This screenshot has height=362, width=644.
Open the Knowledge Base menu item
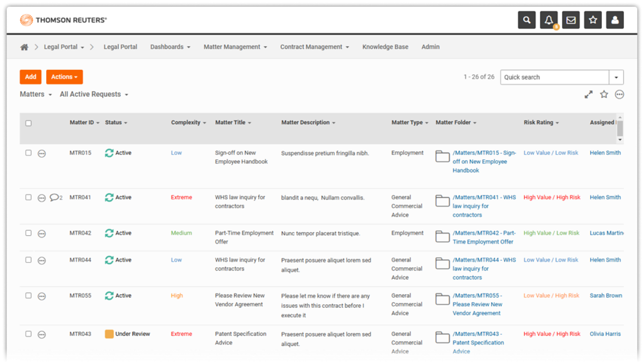385,47
